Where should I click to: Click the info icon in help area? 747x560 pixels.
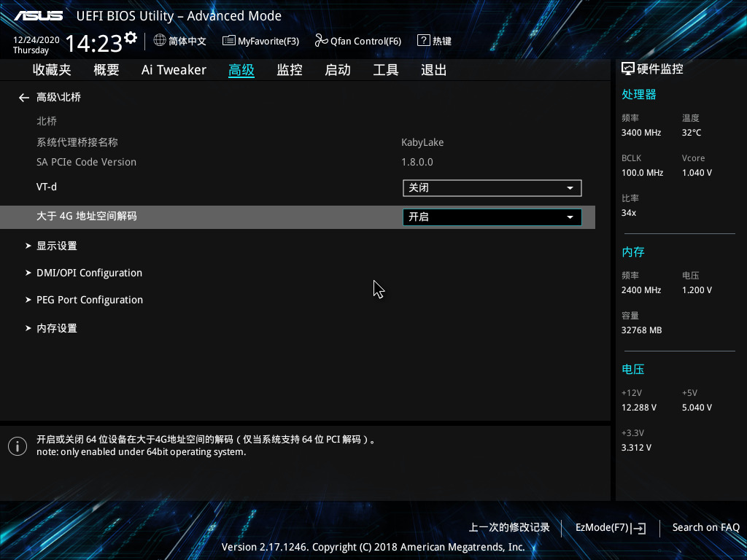tap(18, 446)
